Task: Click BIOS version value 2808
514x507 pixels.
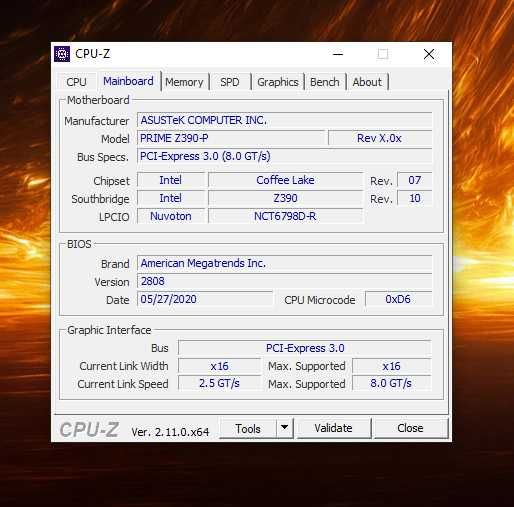Action: point(285,281)
